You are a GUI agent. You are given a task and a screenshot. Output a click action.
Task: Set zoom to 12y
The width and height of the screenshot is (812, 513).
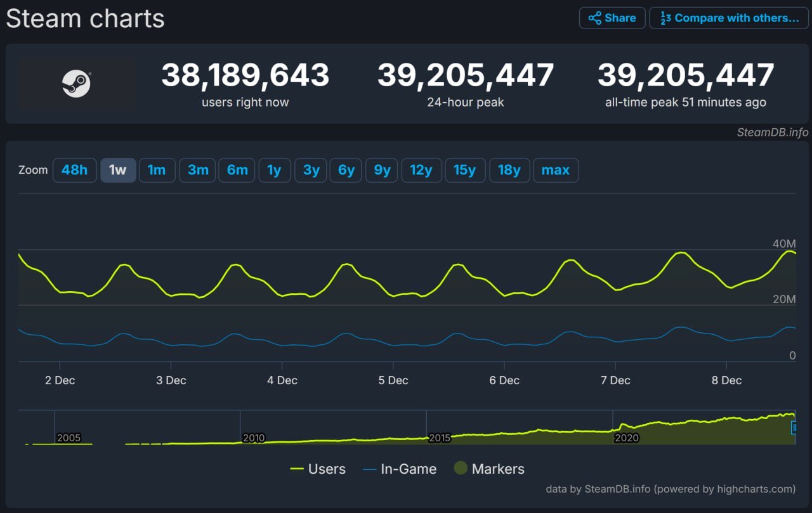click(x=421, y=170)
